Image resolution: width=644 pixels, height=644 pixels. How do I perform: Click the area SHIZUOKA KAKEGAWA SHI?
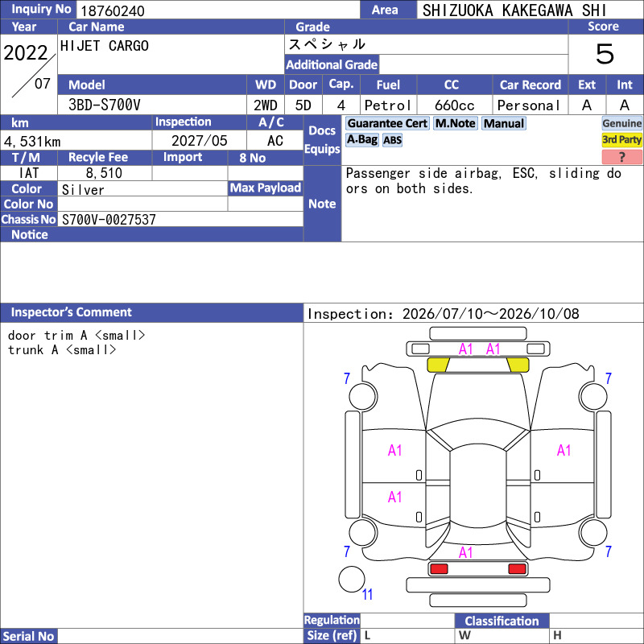[x=514, y=10]
